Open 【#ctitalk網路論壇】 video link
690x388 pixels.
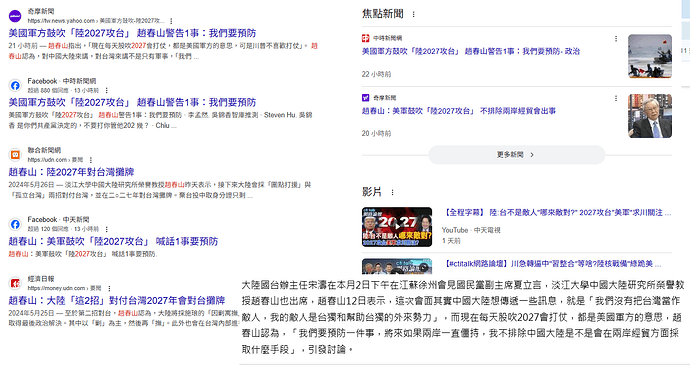click(x=553, y=264)
